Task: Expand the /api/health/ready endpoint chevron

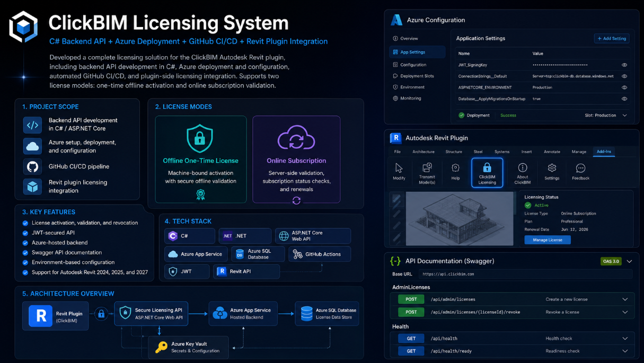Action: (x=625, y=351)
